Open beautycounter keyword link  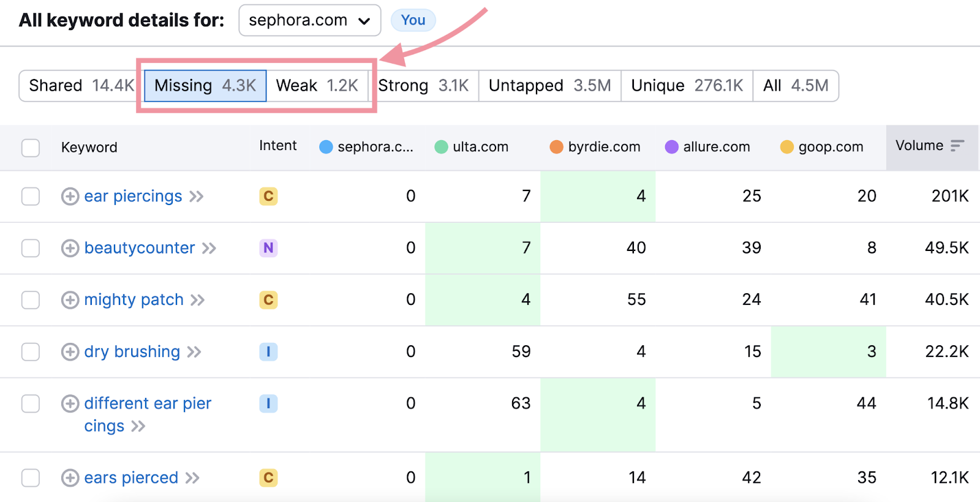tap(140, 248)
